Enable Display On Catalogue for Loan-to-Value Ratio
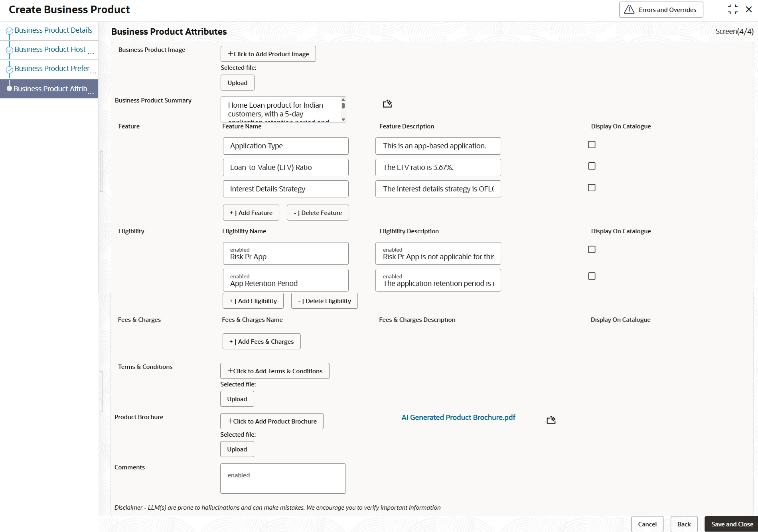Screen dimensions: 758x532 coord(592,166)
